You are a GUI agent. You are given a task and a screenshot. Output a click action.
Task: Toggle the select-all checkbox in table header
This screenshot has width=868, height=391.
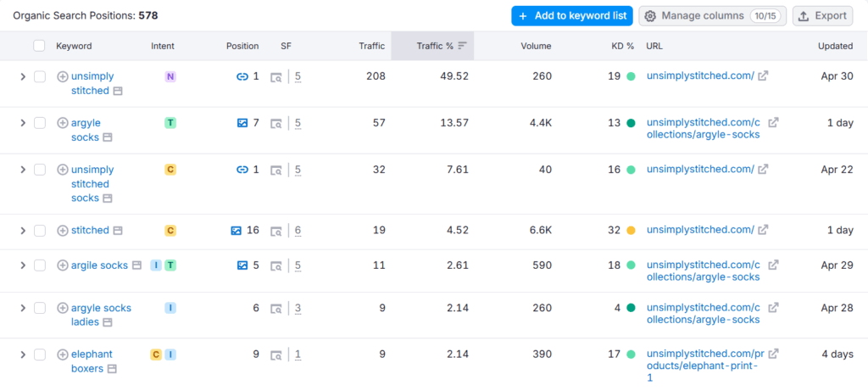click(39, 46)
